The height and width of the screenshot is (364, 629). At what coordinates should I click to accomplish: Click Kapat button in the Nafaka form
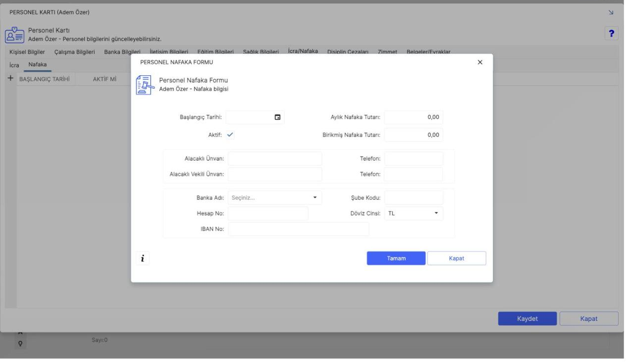click(457, 258)
